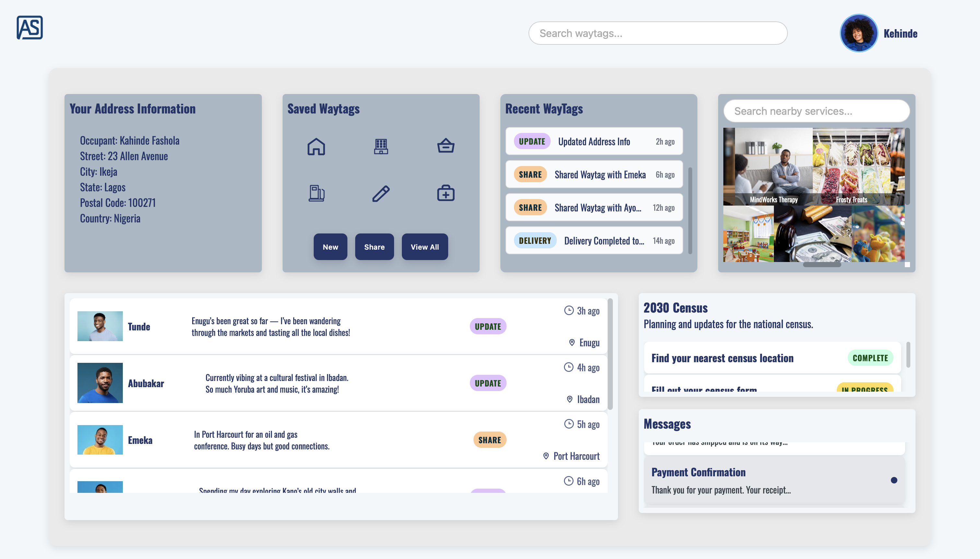
Task: Select the Updated Address Info entry
Action: coord(594,141)
